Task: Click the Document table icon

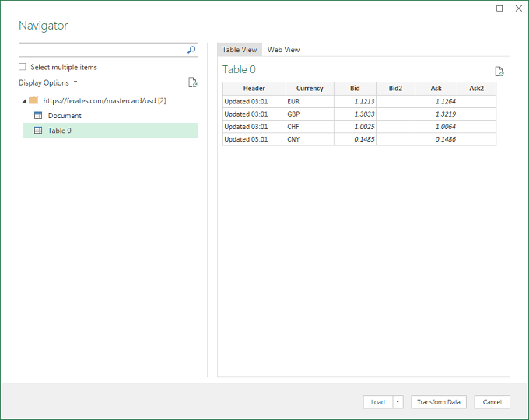Action: click(x=37, y=116)
